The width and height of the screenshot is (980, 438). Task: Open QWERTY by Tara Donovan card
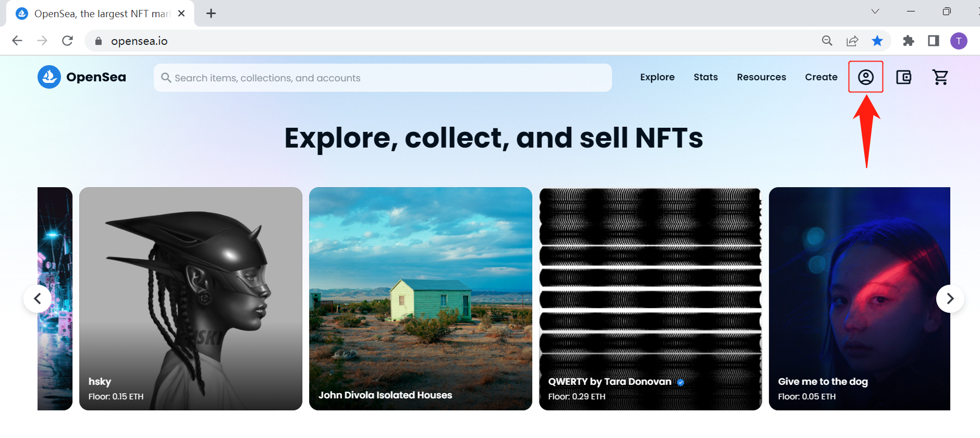[651, 299]
